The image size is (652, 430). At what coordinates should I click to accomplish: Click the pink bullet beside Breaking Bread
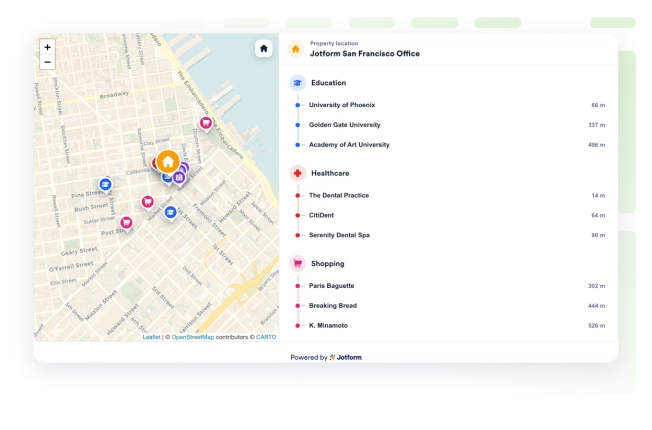click(298, 306)
